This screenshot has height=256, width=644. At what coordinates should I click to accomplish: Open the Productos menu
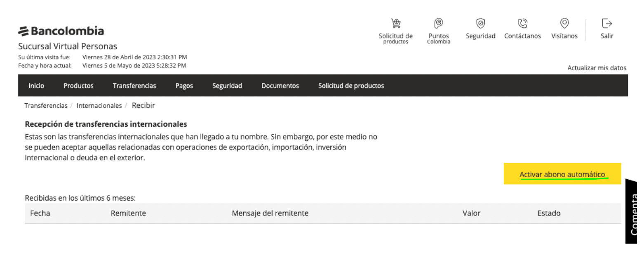78,85
